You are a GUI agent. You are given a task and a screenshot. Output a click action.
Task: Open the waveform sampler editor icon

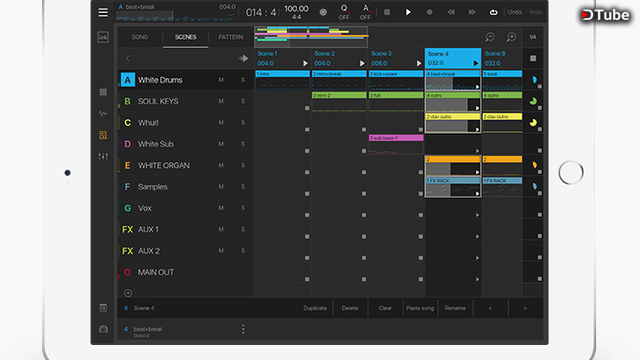tap(103, 113)
